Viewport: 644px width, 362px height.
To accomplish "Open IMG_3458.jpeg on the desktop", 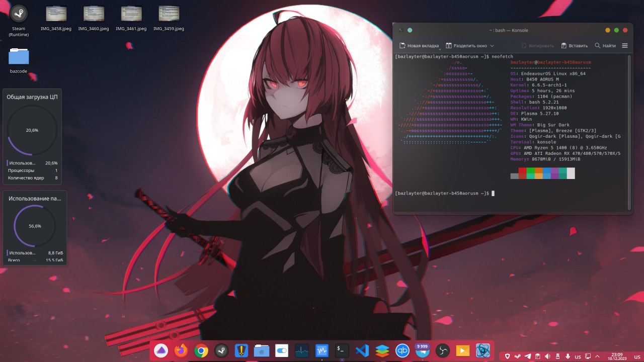I will tap(56, 18).
